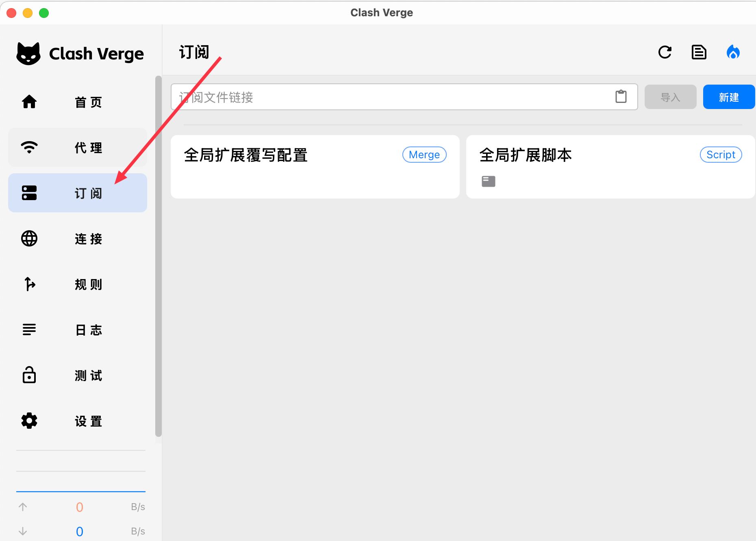756x541 pixels.
Task: Click the 导入 import button
Action: point(671,97)
